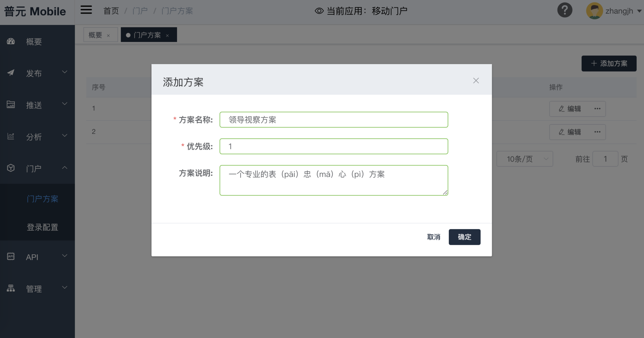The image size is (644, 338).
Task: Click the 概要 dashboard sidebar icon
Action: point(11,42)
